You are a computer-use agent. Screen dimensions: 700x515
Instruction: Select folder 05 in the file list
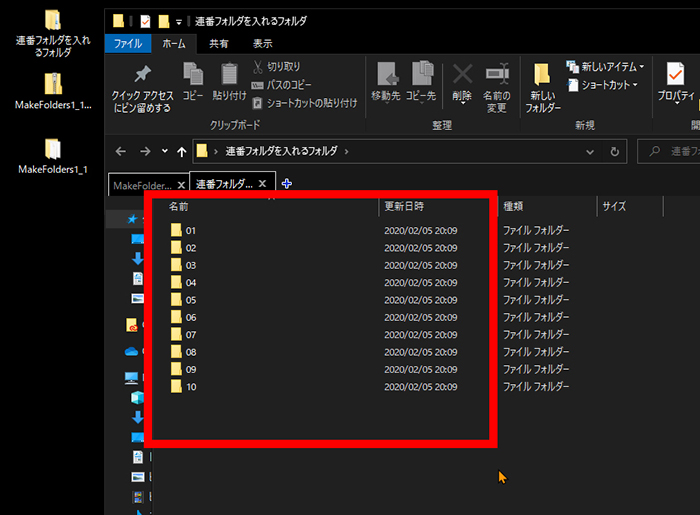click(190, 300)
